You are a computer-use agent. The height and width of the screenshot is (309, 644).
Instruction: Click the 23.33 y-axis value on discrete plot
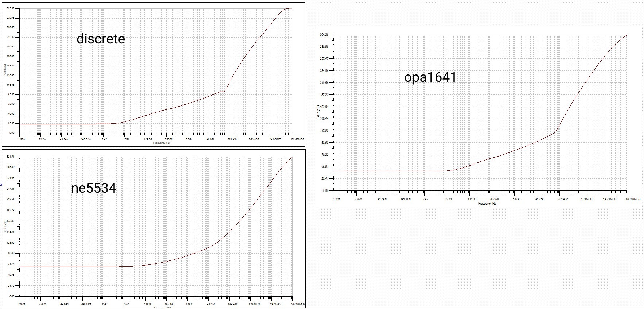11,123
